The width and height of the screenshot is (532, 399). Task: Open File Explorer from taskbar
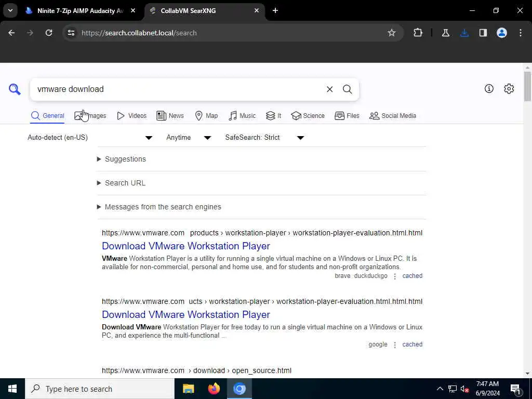(x=188, y=389)
